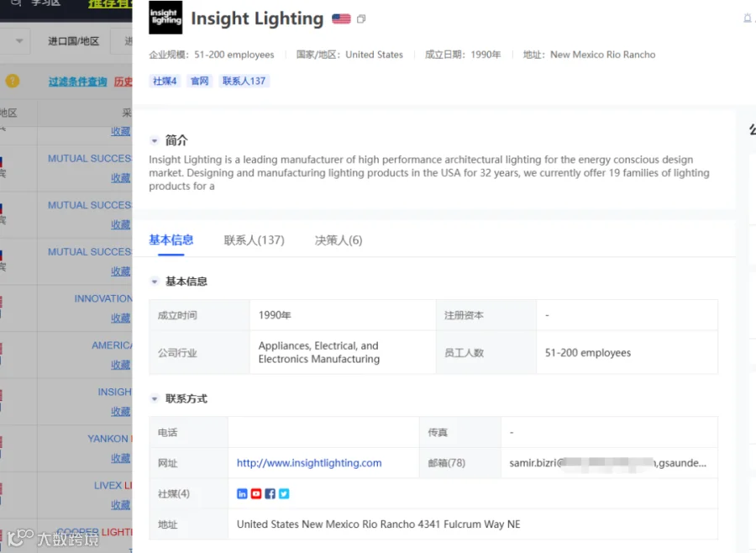Collapse the 联系方式 section
Viewport: 756px width, 553px height.
[155, 398]
